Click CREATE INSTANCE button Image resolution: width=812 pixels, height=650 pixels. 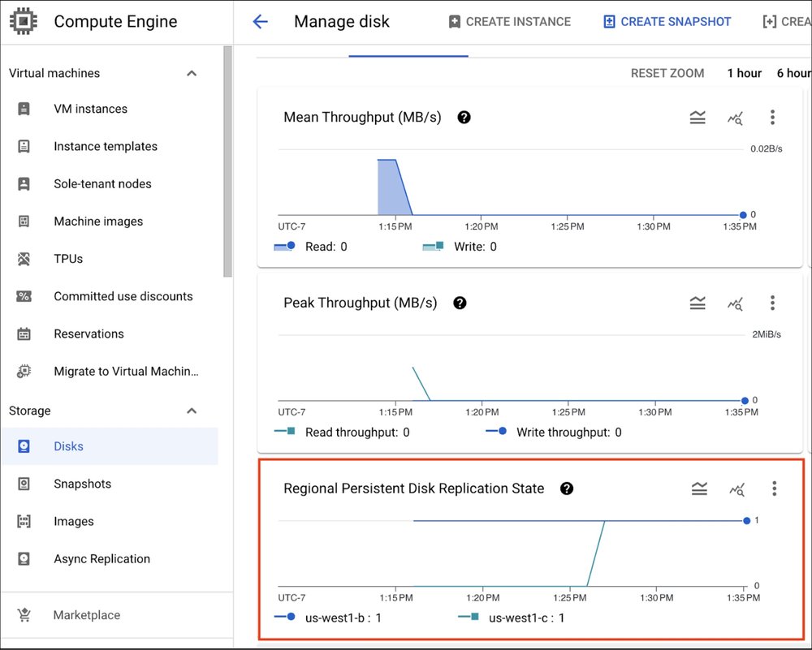click(510, 22)
